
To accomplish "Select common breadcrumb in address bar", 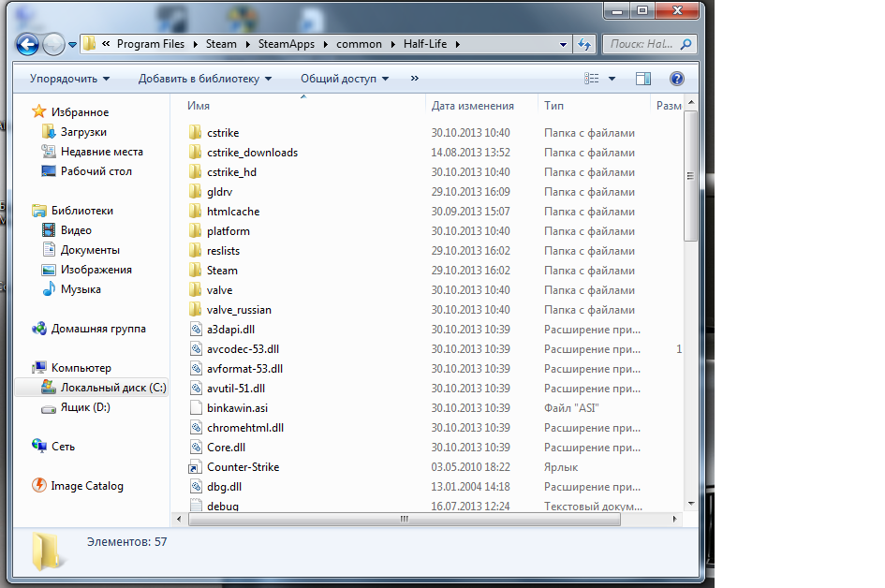I will 359,44.
